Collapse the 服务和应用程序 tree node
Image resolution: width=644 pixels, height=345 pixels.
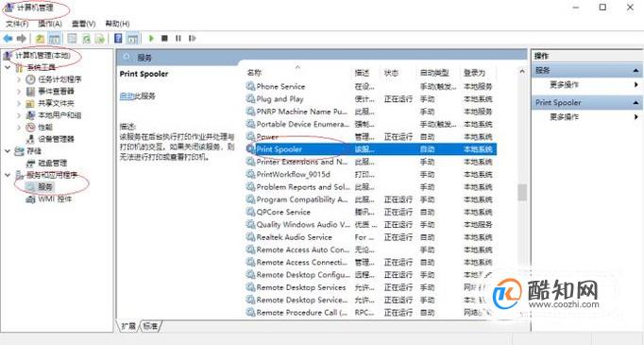(x=8, y=175)
